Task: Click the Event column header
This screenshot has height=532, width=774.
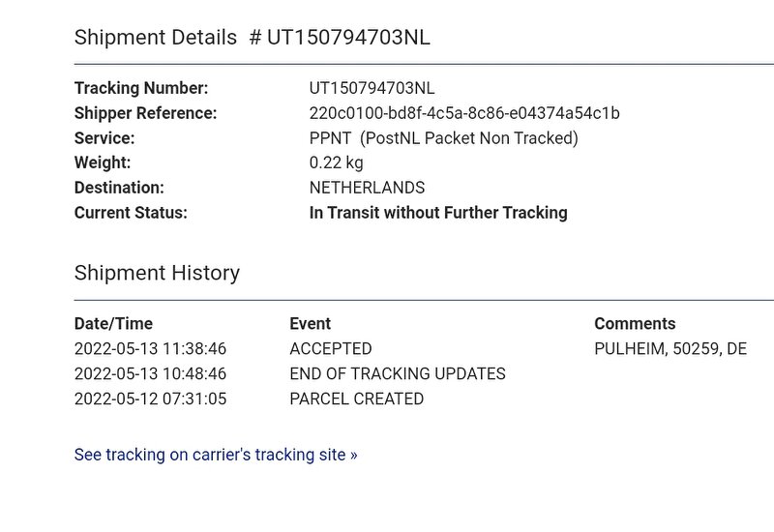Action: coord(310,324)
